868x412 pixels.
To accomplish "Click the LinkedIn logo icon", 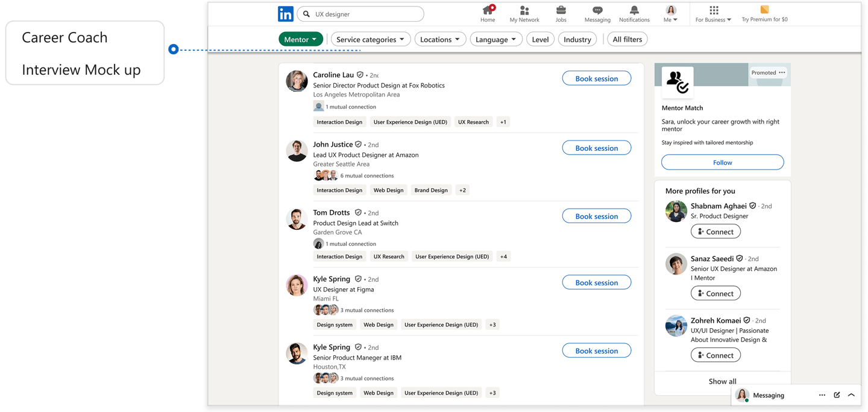I will (285, 14).
